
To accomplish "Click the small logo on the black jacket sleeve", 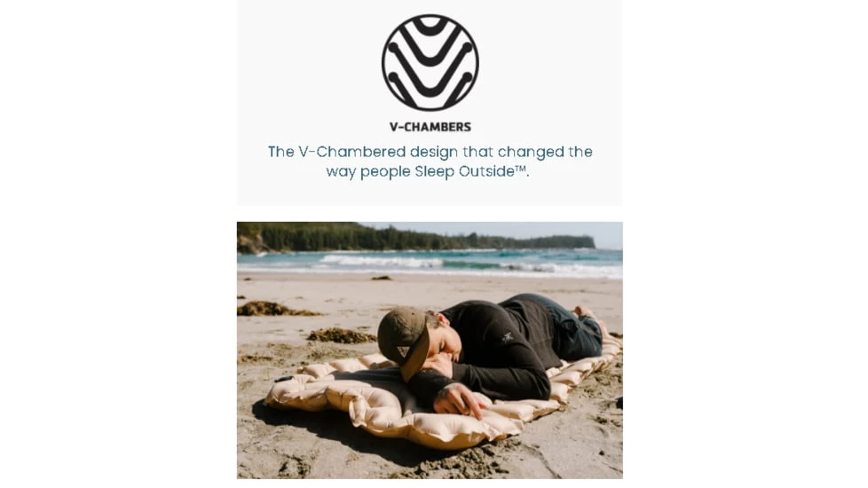I will pyautogui.click(x=507, y=337).
